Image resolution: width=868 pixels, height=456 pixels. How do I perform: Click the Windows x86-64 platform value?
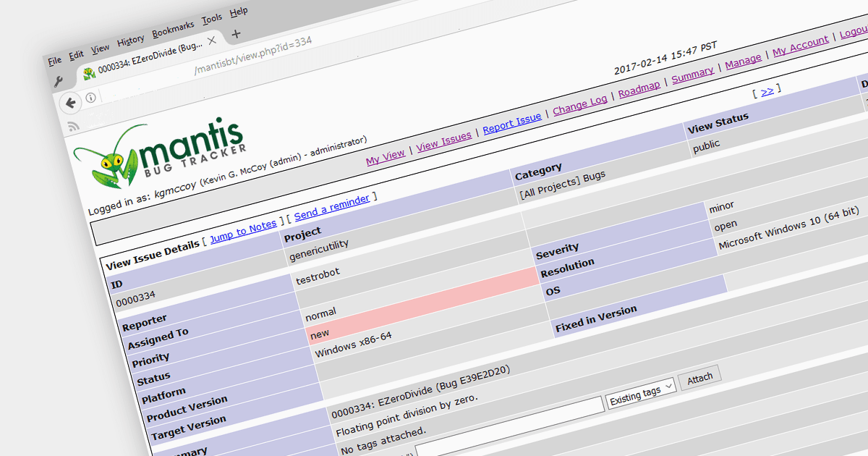point(353,345)
